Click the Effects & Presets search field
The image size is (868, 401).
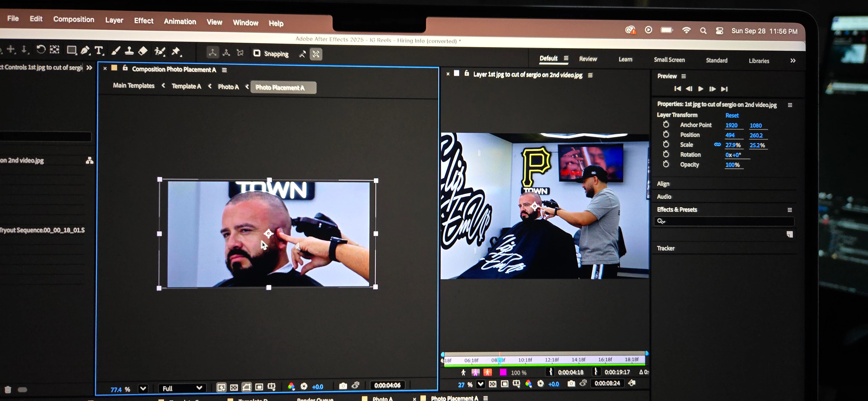click(x=725, y=221)
